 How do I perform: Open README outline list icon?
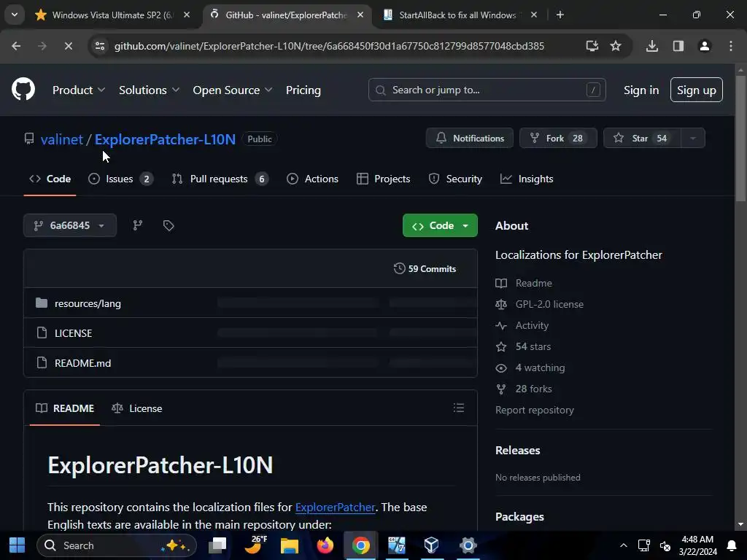(458, 408)
